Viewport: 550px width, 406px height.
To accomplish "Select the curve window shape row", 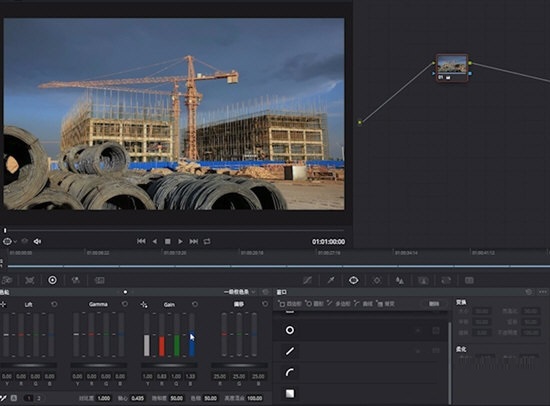I will tap(360, 372).
